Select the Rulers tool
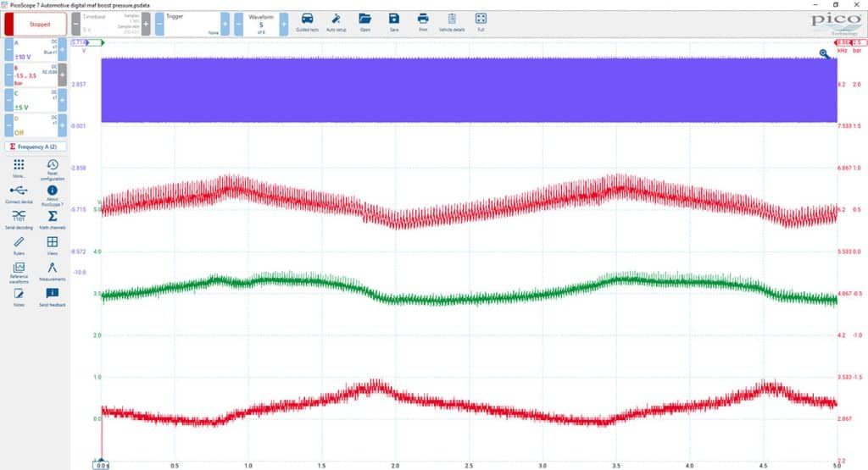This screenshot has height=470, width=868. (19, 246)
